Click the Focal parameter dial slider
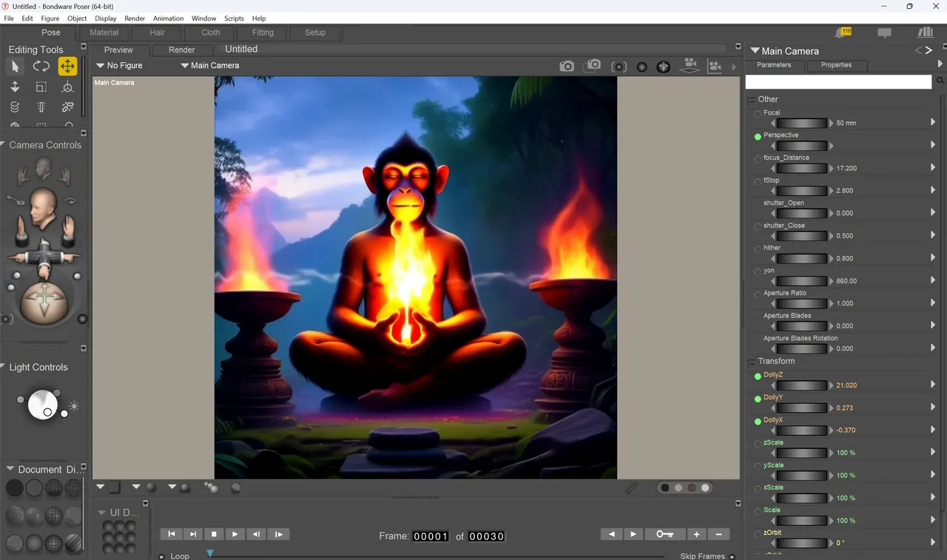This screenshot has width=947, height=560. pos(802,123)
